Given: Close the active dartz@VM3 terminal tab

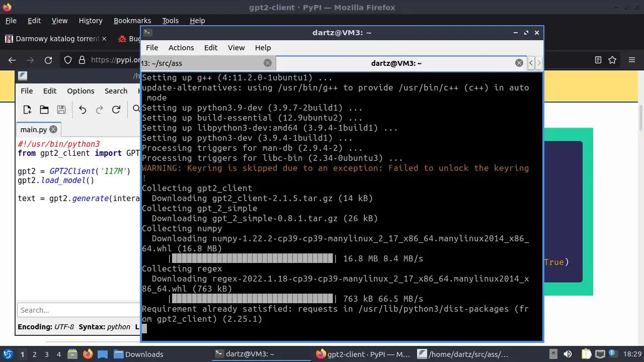Looking at the screenshot, I should [519, 63].
